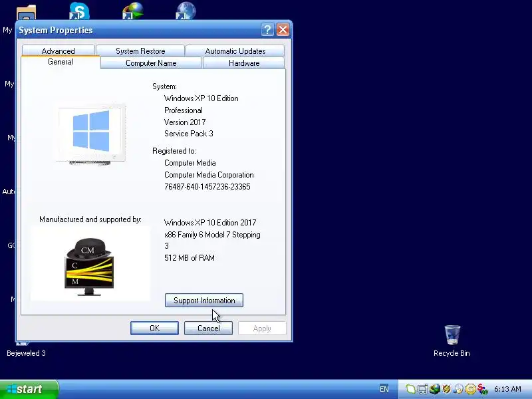Click 'Windows XP 10 Edition 2017' text
The width and height of the screenshot is (532, 399).
coord(210,223)
